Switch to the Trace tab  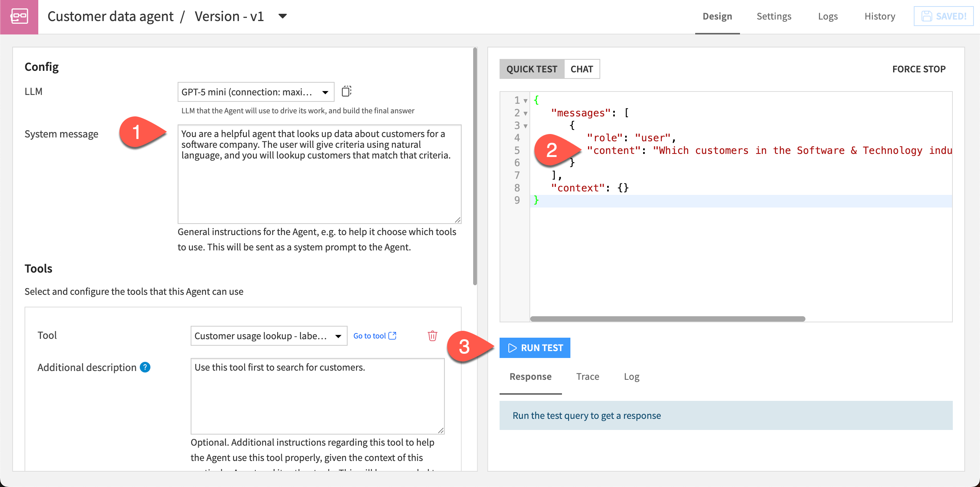click(588, 376)
